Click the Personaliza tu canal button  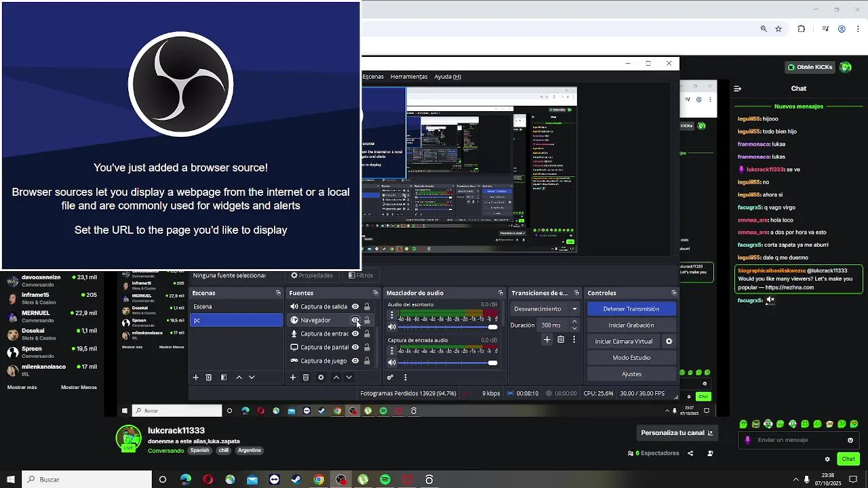677,433
